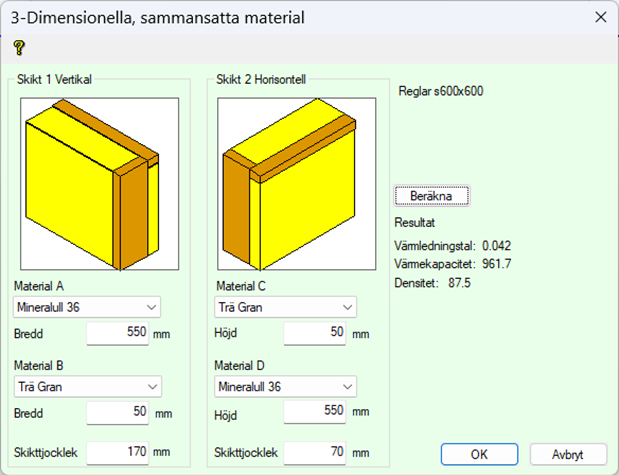The image size is (619, 475).
Task: Cancel using the Avbryt button
Action: click(568, 453)
